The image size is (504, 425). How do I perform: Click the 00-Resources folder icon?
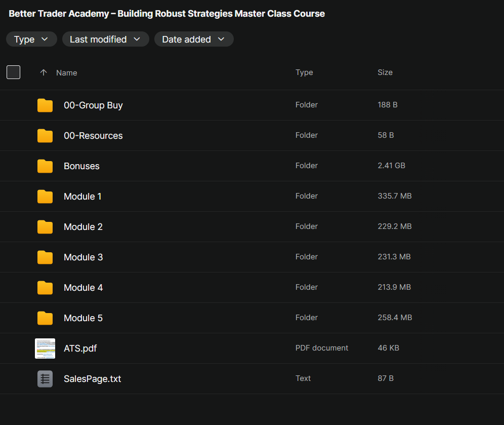[45, 135]
